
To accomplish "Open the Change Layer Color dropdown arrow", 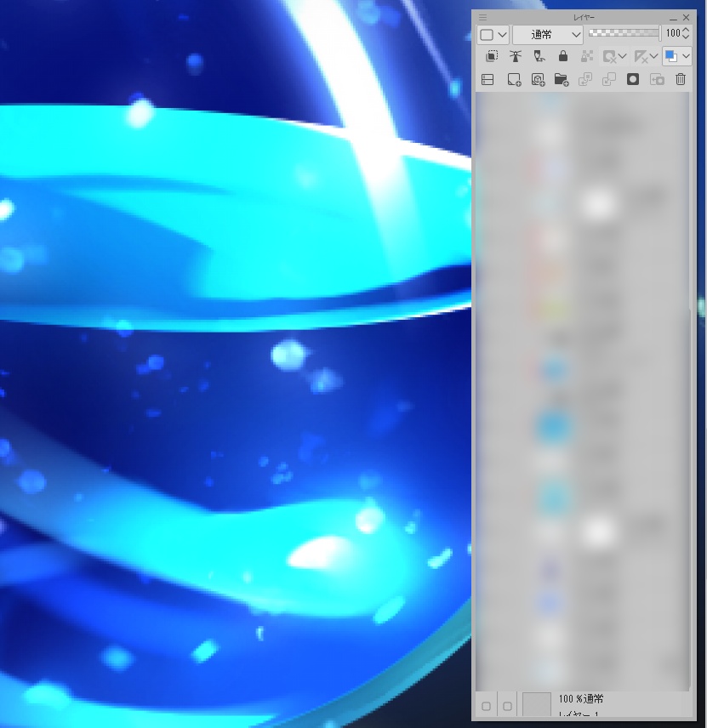I will point(686,57).
